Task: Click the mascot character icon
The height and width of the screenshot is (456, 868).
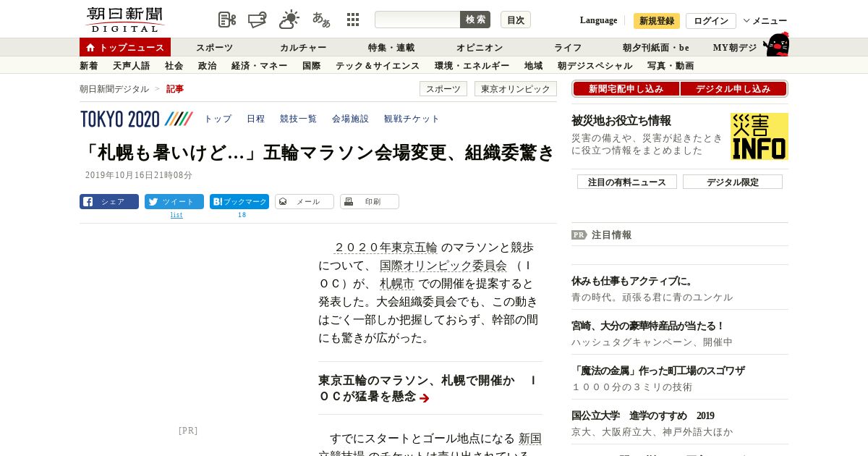Action: coord(776,45)
